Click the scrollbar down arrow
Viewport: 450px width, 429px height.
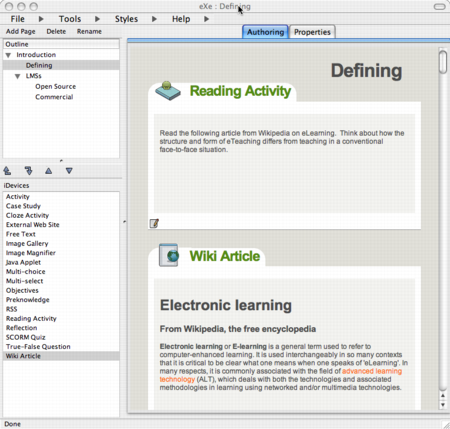pyautogui.click(x=443, y=405)
